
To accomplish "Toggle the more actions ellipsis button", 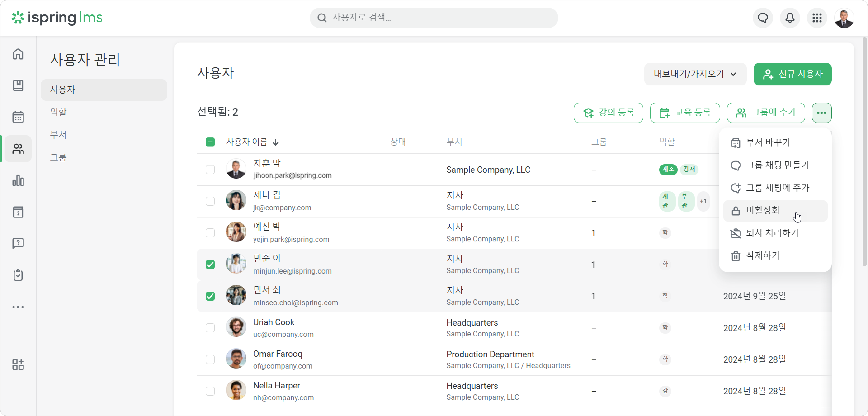I will (x=822, y=113).
